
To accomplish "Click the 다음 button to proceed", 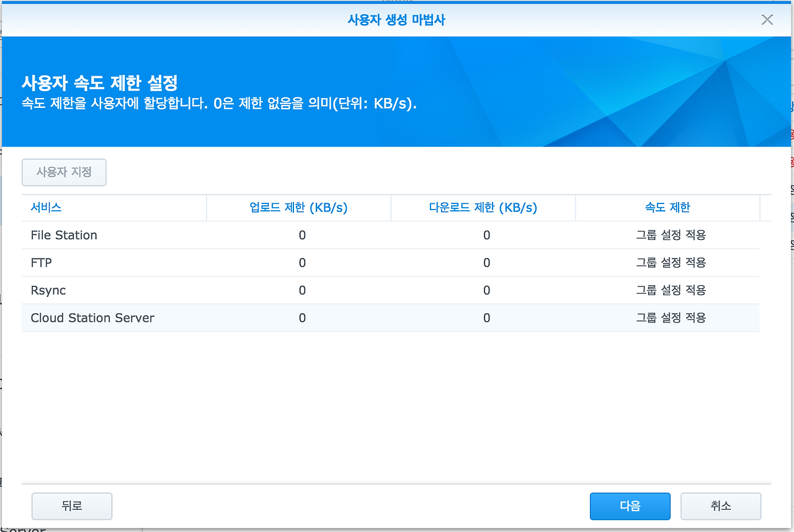I will click(630, 506).
